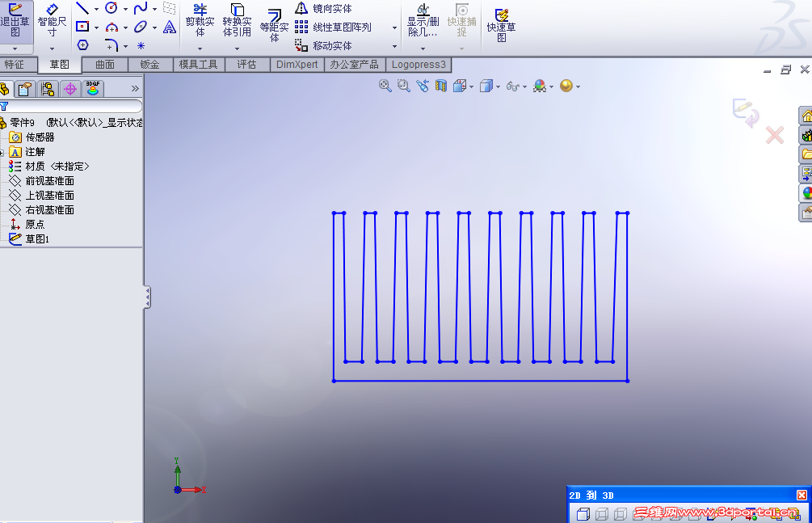The width and height of the screenshot is (812, 523).
Task: Select the Circle sketch tool
Action: click(111, 8)
